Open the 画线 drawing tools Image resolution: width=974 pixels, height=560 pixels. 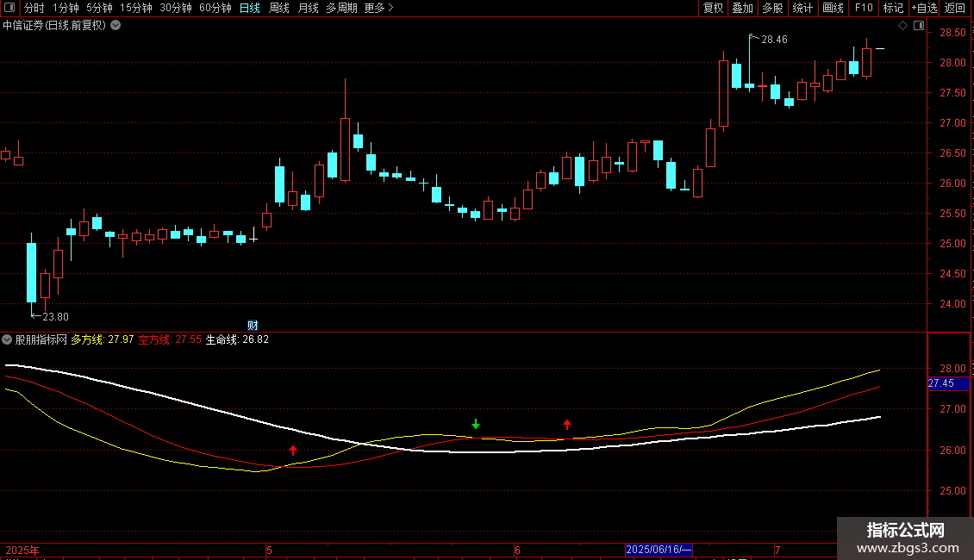pos(833,8)
